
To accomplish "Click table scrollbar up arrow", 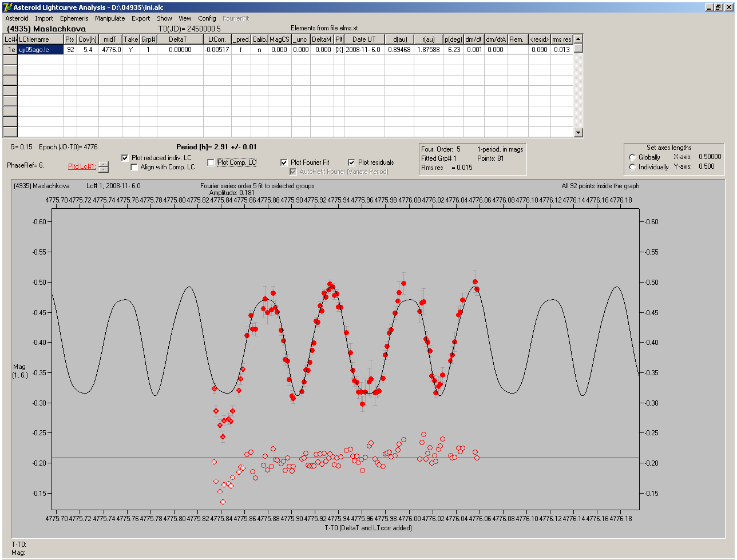I will pyautogui.click(x=578, y=39).
